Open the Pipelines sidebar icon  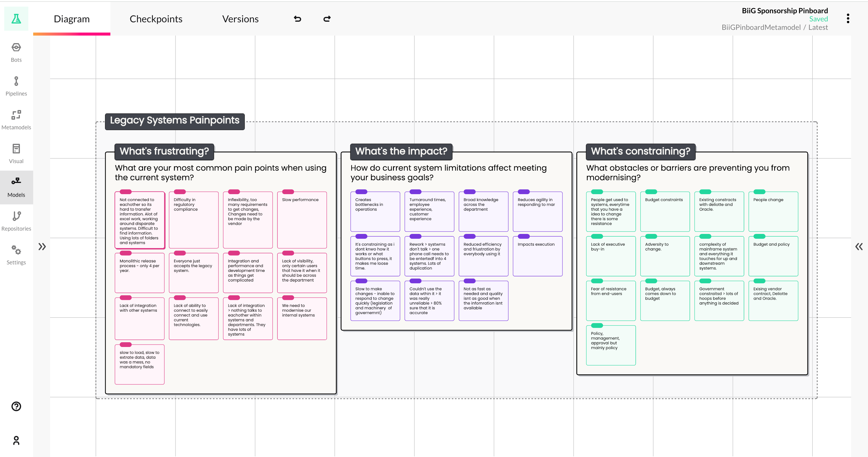16,86
